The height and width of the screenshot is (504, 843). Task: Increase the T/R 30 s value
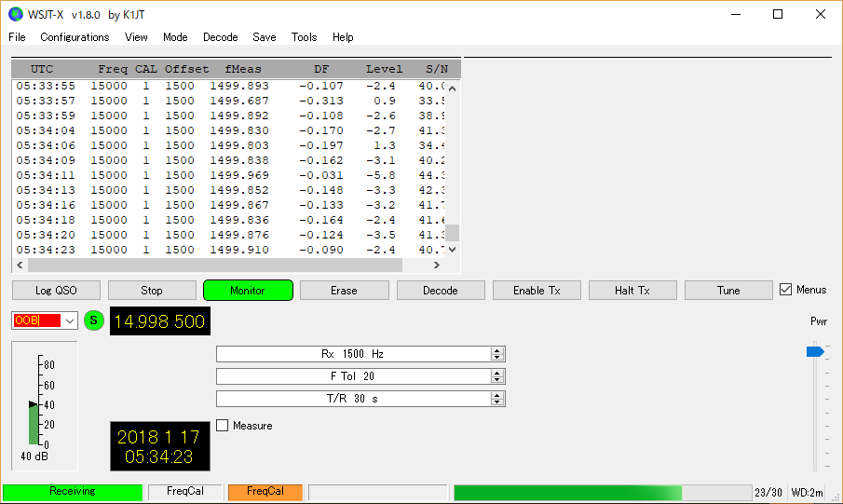pos(497,395)
